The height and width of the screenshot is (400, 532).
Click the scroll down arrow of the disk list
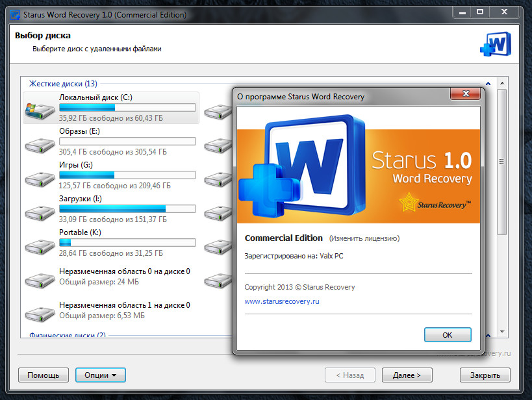coord(502,331)
